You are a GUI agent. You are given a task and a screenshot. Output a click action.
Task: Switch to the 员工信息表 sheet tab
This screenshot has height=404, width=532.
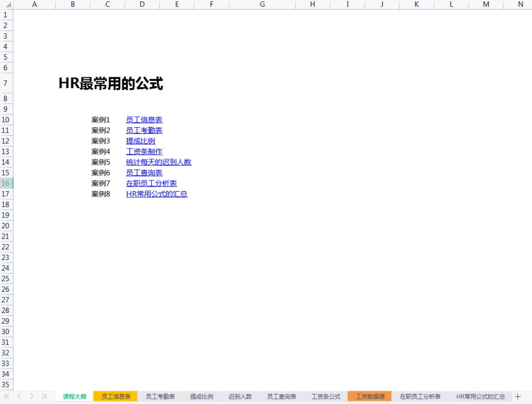(115, 396)
